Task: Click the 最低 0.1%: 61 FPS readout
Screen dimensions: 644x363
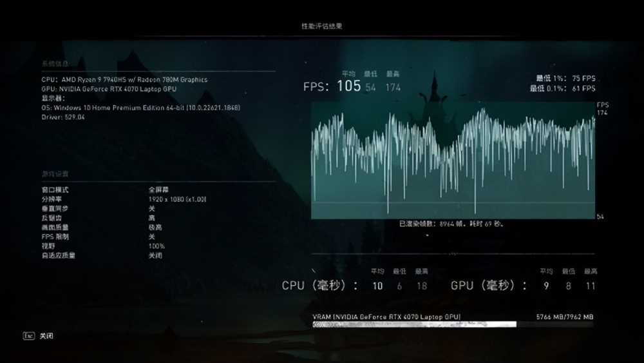Action: click(x=562, y=88)
